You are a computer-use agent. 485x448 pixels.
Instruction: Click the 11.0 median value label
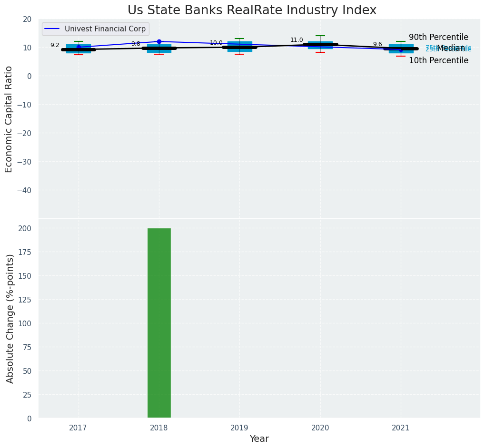click(x=297, y=40)
